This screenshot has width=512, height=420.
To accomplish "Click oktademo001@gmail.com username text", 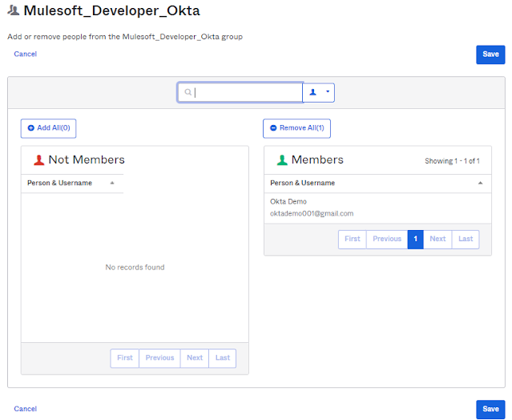I will [312, 213].
